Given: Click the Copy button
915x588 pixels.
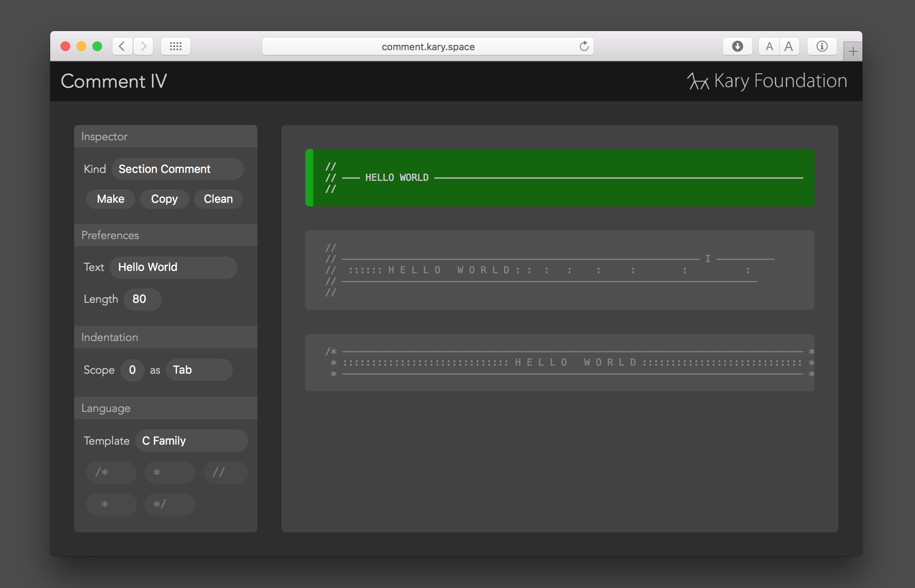Looking at the screenshot, I should tap(164, 199).
